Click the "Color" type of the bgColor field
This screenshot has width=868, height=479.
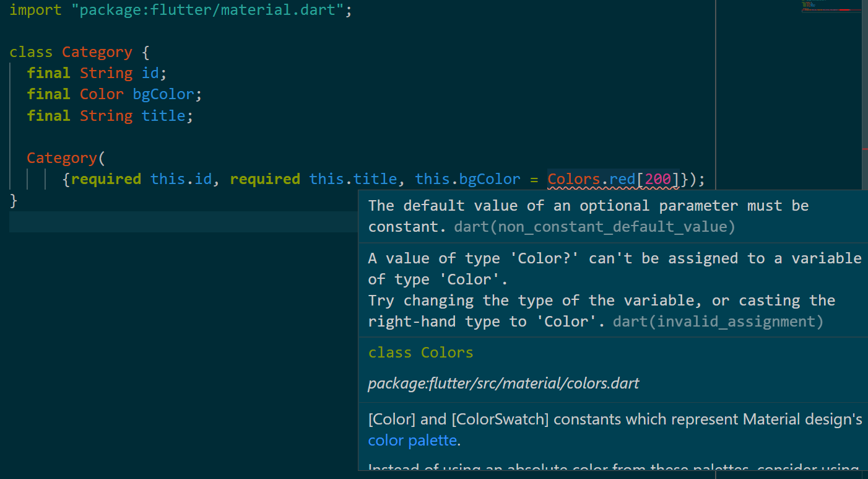coord(102,94)
